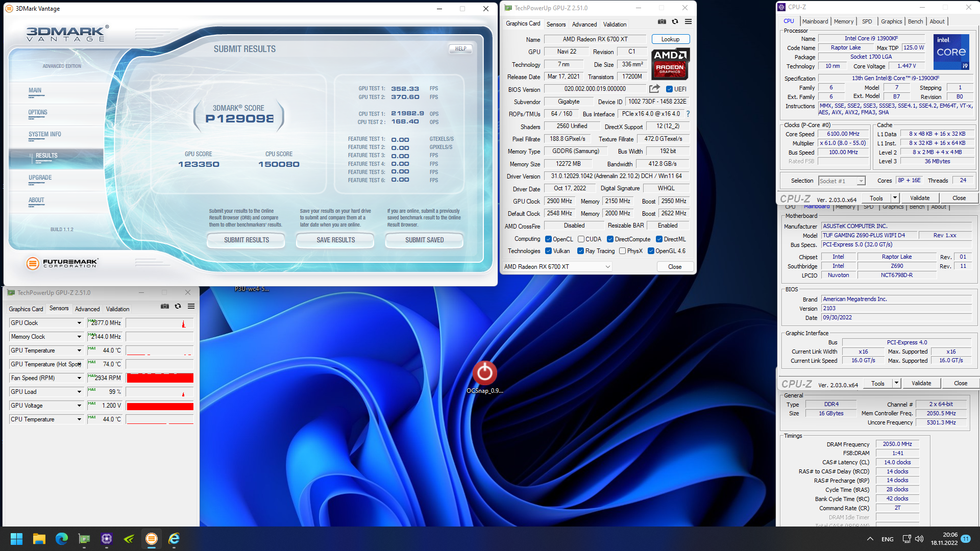Viewport: 980px width, 551px height.
Task: Open the CPU-Z taskbar icon
Action: (x=107, y=539)
